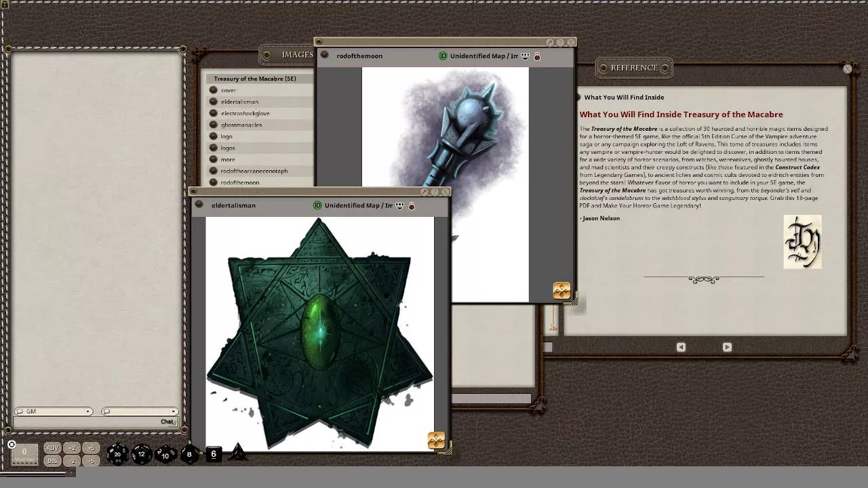
Task: Roll the d8 die
Action: tap(189, 454)
